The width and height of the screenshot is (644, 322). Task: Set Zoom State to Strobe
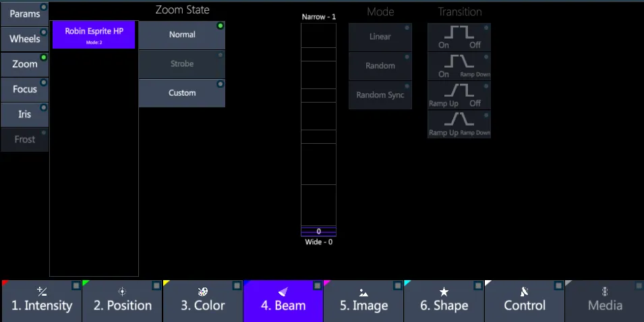[x=182, y=64]
